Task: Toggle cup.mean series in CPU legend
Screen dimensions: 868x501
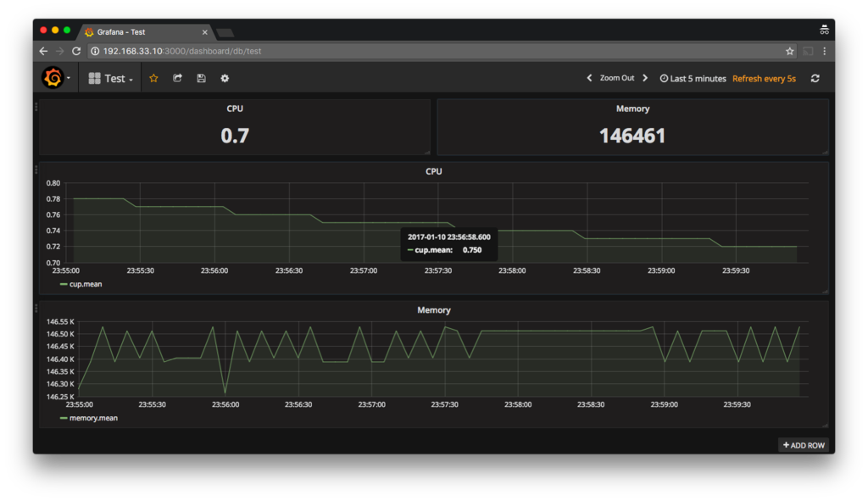Action: point(86,284)
